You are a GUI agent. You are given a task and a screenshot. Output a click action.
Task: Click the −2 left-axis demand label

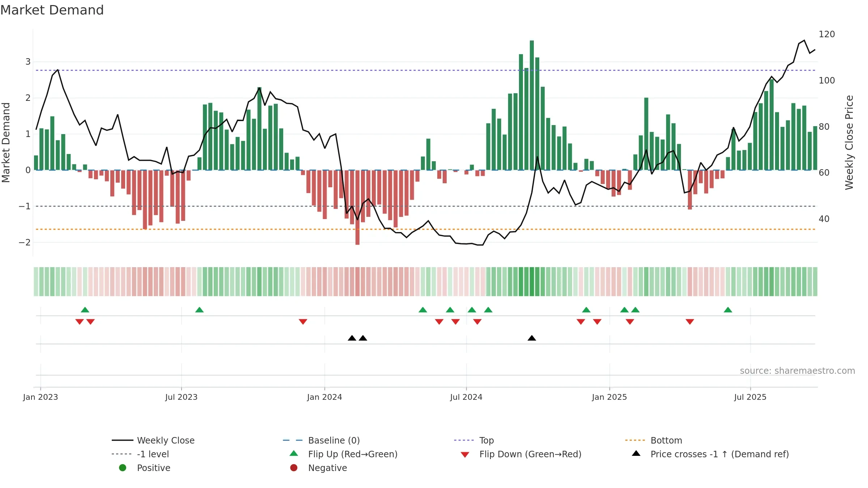[x=25, y=243]
